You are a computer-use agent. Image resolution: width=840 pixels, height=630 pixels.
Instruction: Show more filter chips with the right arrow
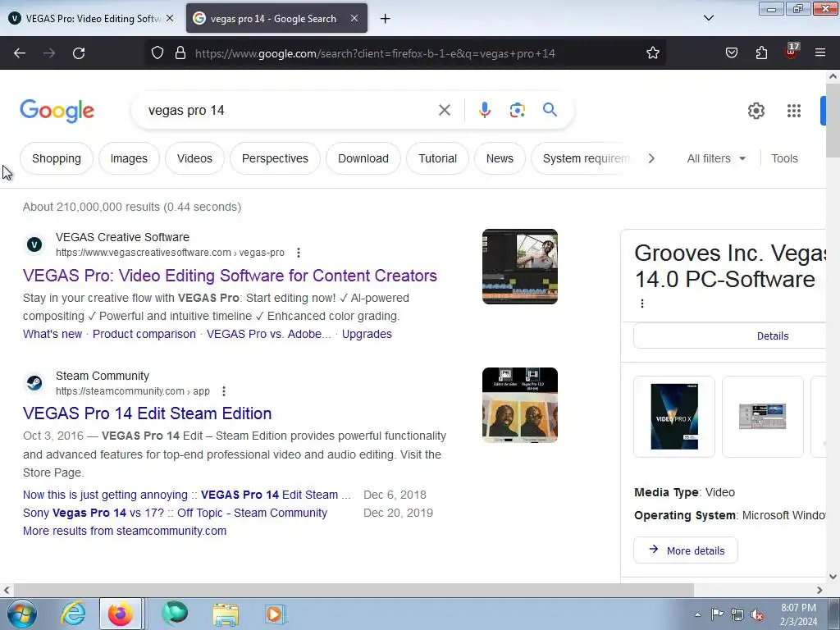pos(651,158)
